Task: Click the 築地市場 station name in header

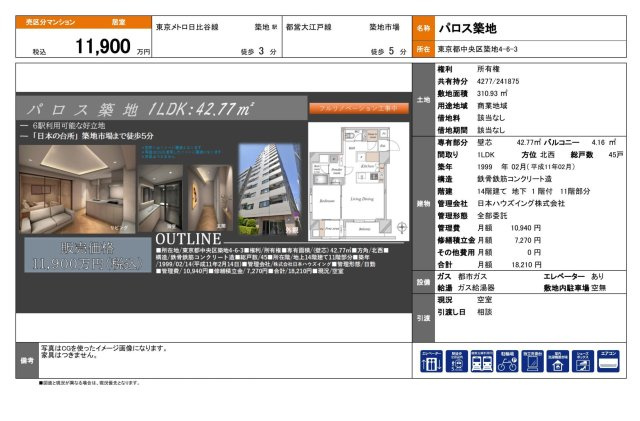Action: pos(384,27)
